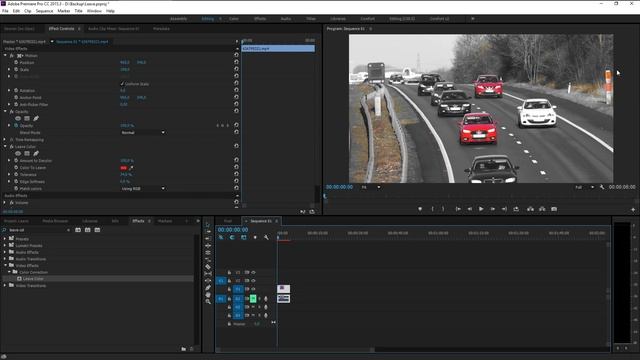Create 4-point polygon mask under Opacity
Image resolution: width=640 pixels, height=360 pixels.
27,118
